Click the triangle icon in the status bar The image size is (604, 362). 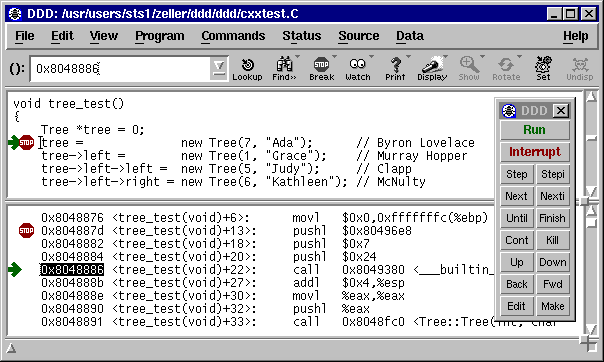pyautogui.click(x=11, y=349)
